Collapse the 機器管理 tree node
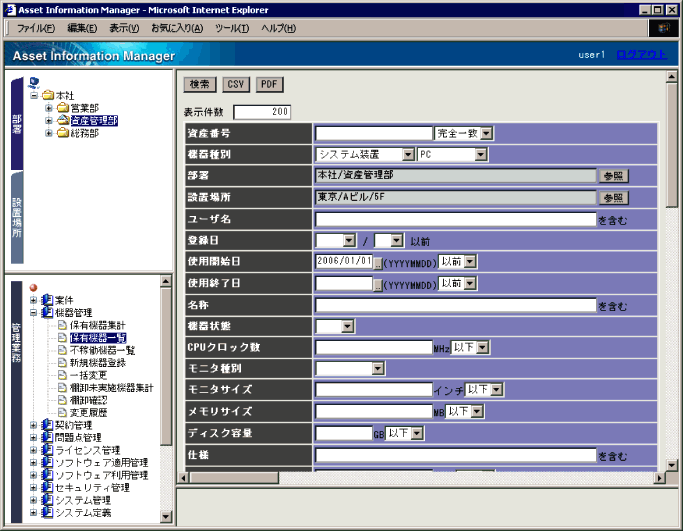Screen dimensions: 683x531 (34, 313)
